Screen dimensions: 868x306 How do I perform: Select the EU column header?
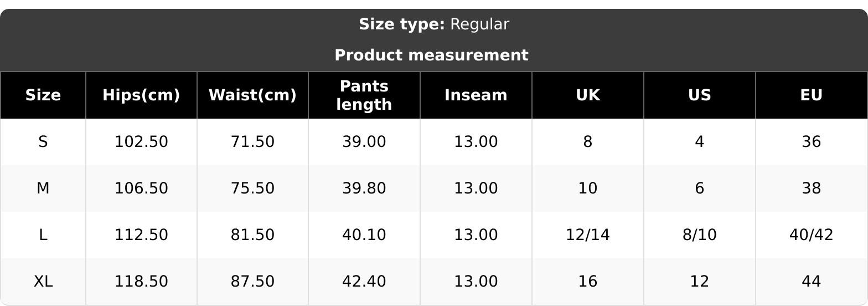point(811,95)
